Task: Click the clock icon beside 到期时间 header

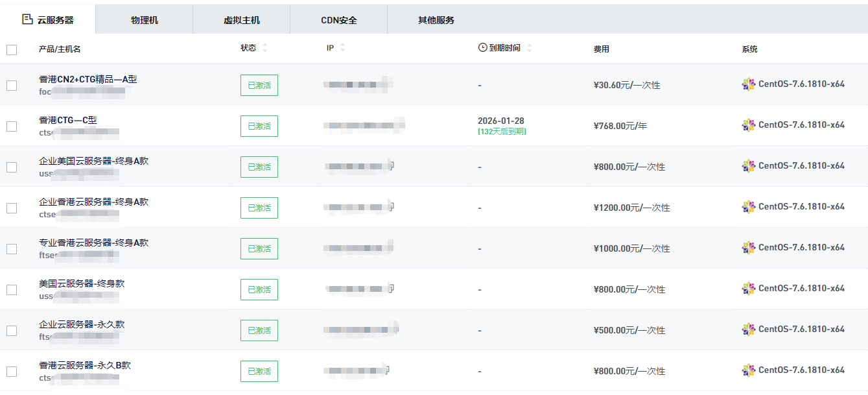Action: point(480,47)
